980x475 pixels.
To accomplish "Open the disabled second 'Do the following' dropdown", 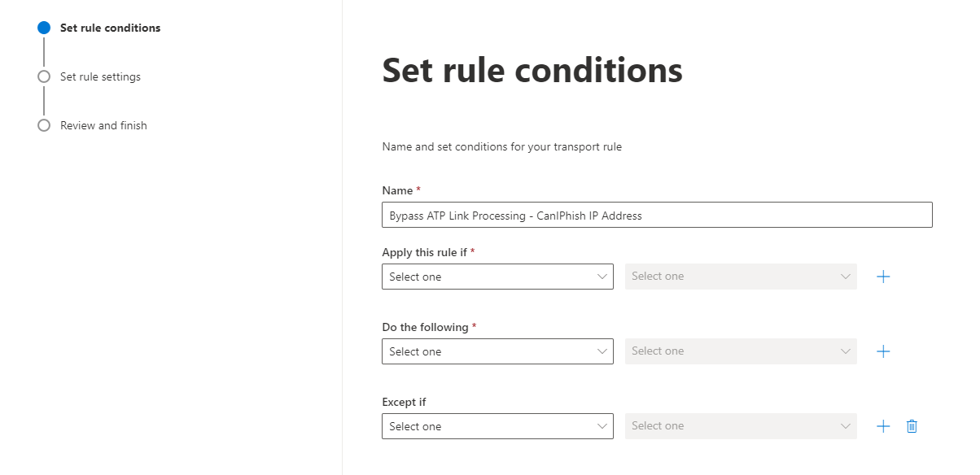I will 741,351.
